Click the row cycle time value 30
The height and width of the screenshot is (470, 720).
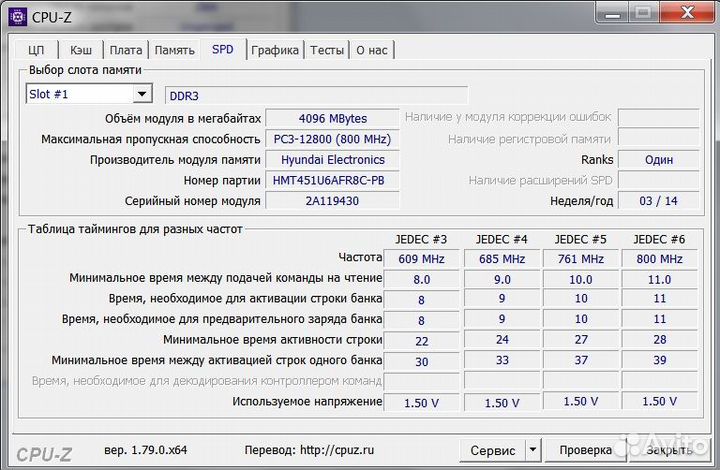(x=422, y=362)
